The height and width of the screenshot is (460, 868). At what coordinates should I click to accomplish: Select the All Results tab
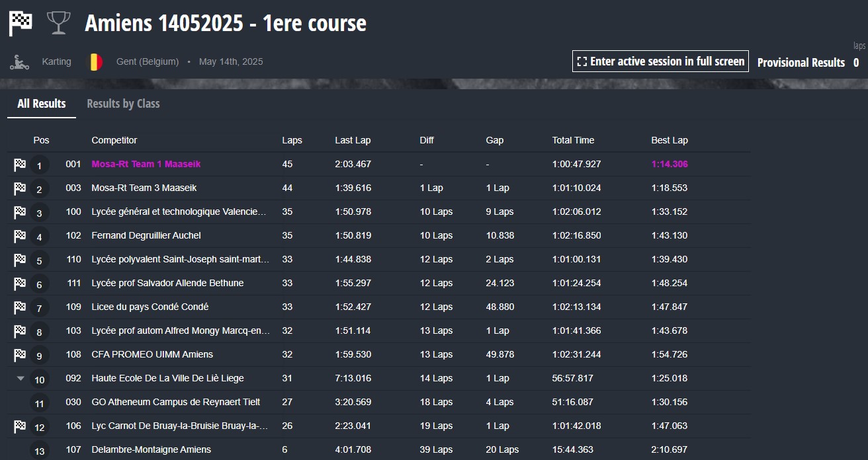pyautogui.click(x=42, y=104)
